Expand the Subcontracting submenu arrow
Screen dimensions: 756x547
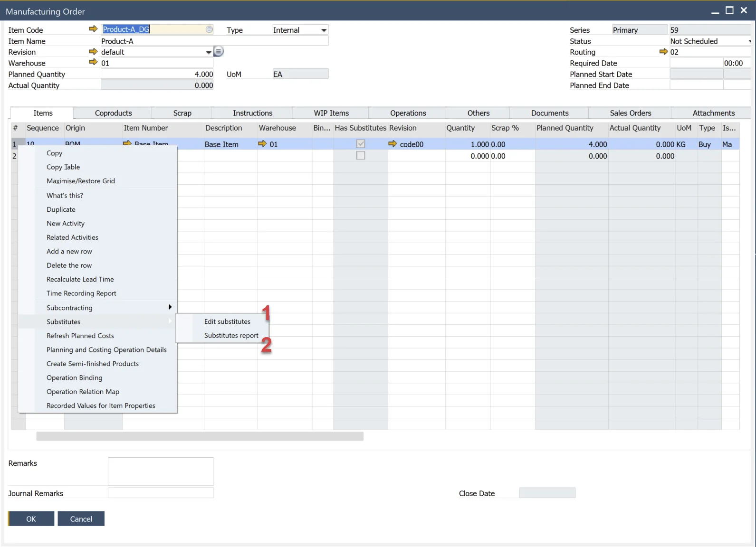170,307
